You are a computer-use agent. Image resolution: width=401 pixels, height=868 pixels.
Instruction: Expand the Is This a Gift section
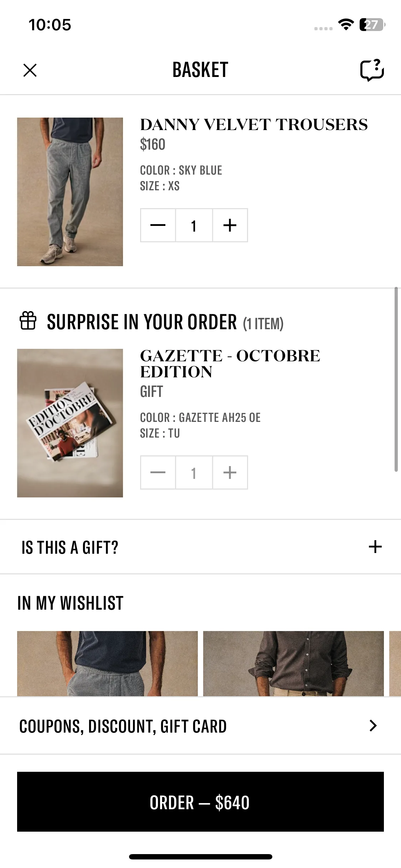(70, 547)
